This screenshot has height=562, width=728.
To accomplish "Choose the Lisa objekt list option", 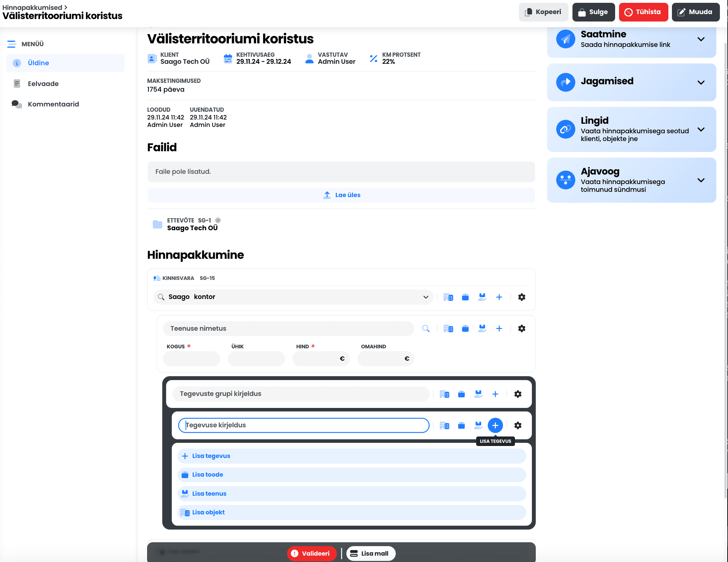I will [352, 512].
